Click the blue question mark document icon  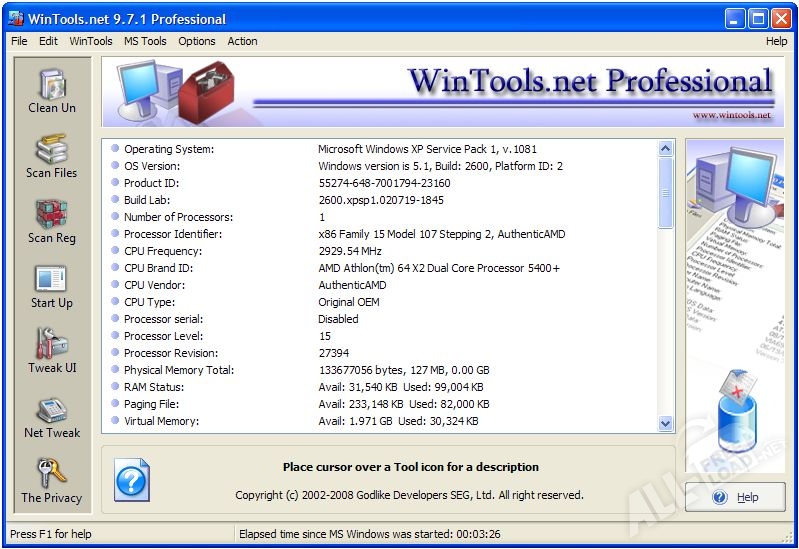point(132,480)
